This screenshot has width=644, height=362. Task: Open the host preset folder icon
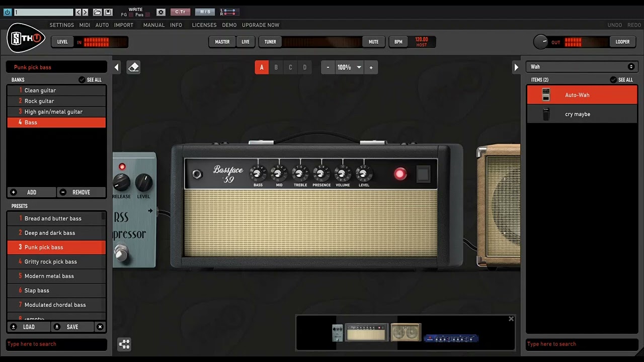98,12
